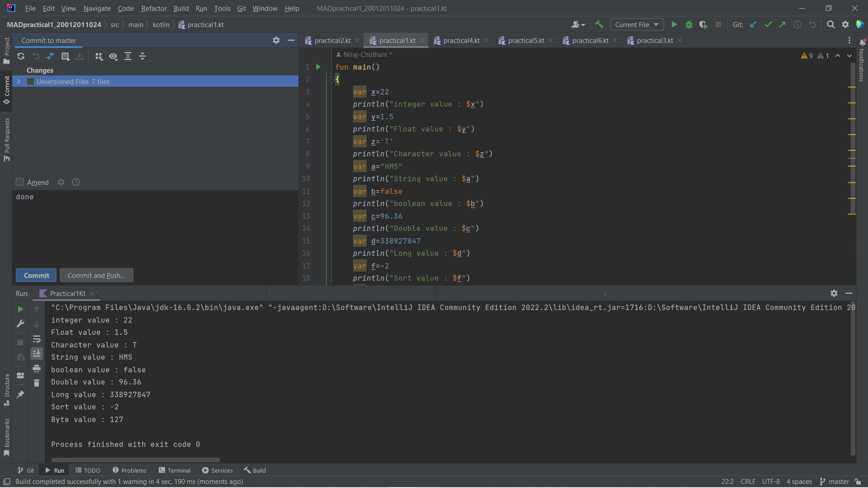Open IDE Settings with the gear icon
The image size is (868, 488).
click(845, 24)
